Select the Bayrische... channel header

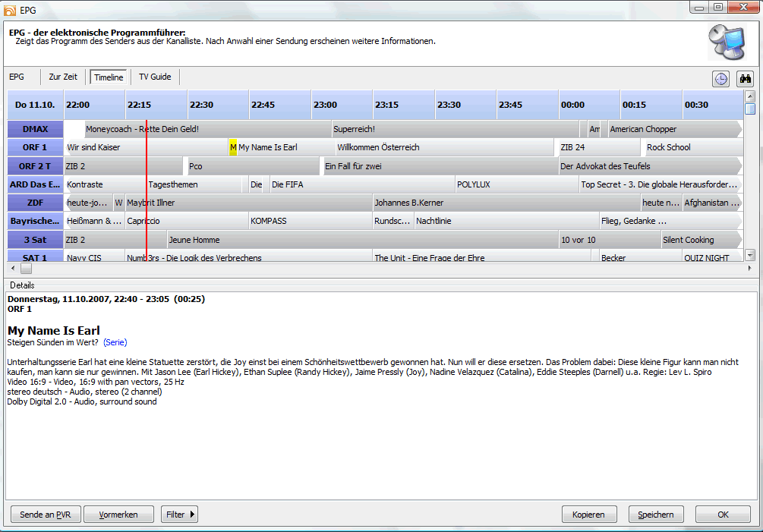click(x=35, y=221)
